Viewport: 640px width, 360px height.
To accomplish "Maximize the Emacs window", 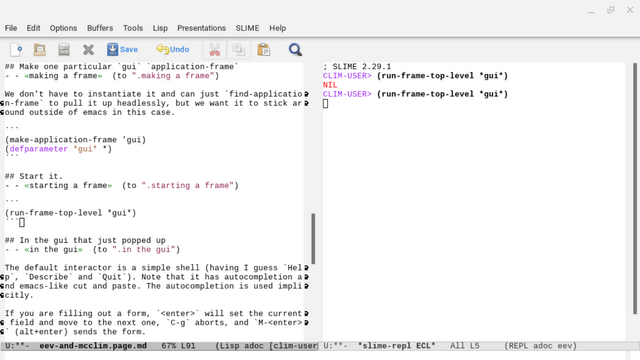I will click(611, 10).
